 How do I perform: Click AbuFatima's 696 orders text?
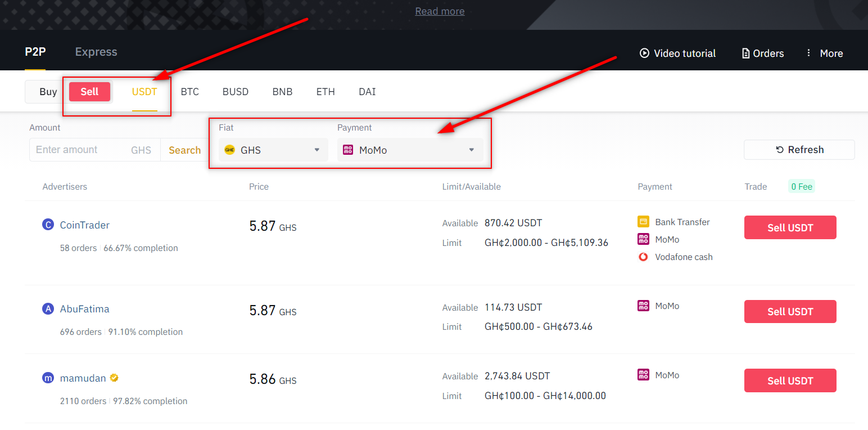[81, 332]
